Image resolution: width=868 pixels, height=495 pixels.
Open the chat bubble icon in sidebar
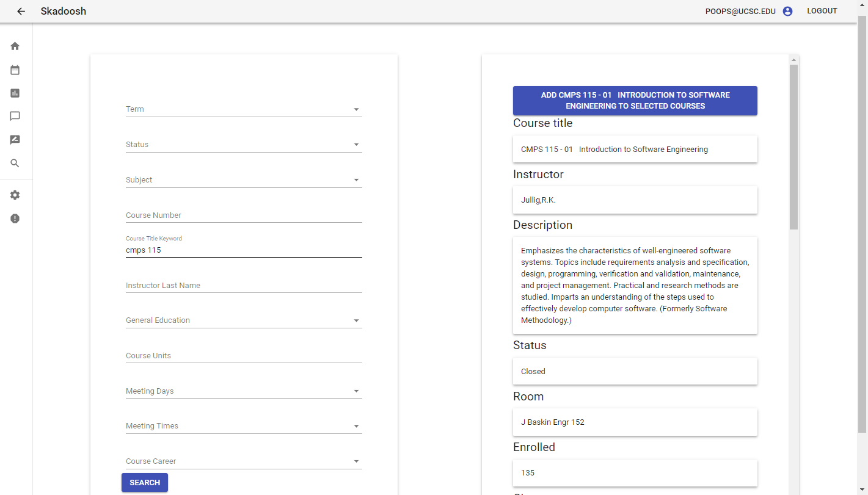coord(15,116)
